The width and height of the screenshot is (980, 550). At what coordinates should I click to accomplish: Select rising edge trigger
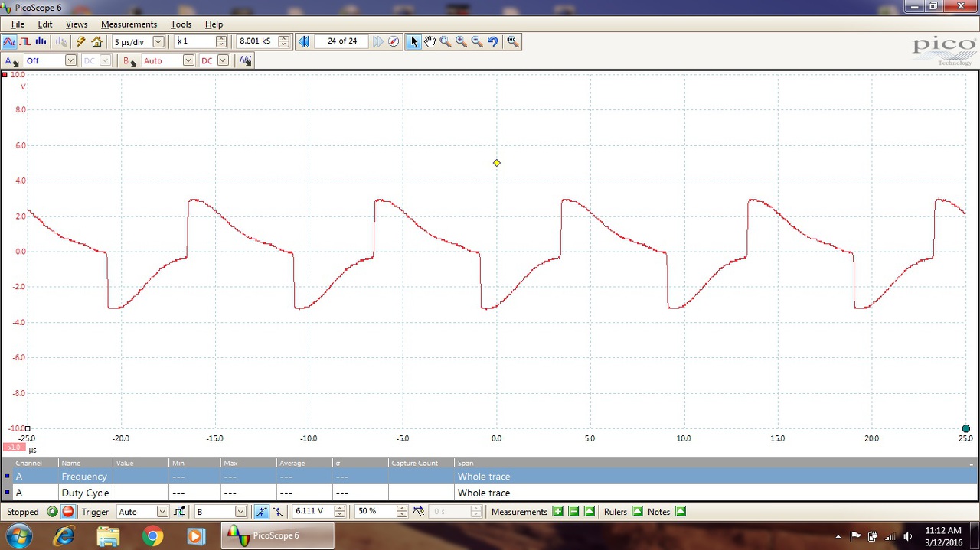(x=262, y=512)
